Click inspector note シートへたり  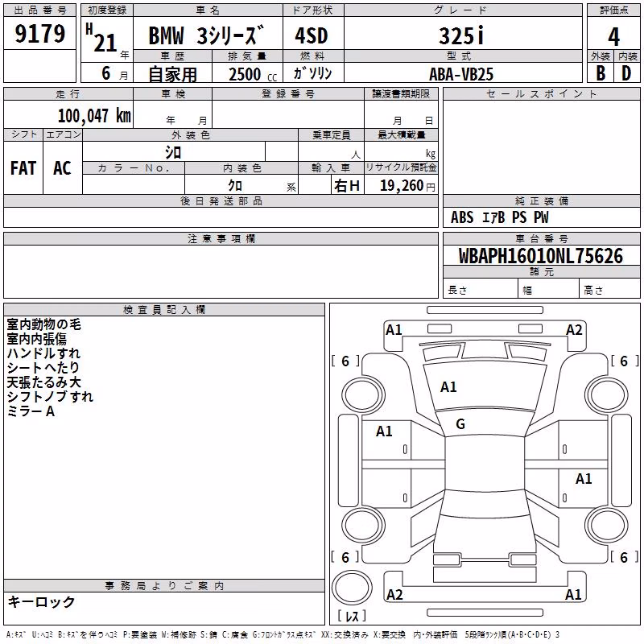coord(43,368)
